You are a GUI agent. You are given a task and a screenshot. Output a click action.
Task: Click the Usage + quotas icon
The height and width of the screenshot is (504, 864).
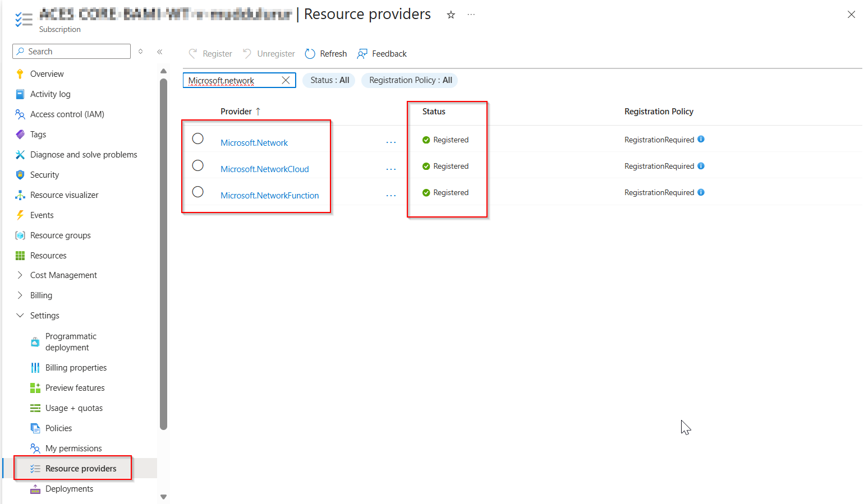[x=35, y=408]
